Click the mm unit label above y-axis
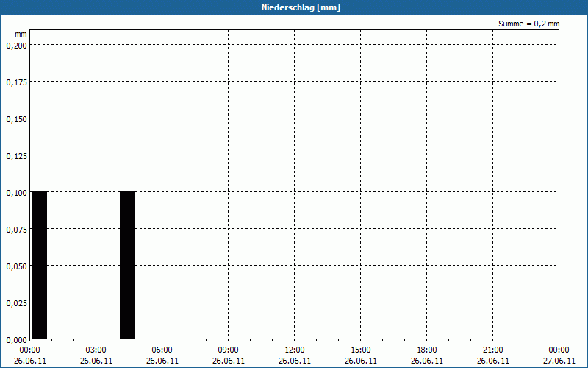Viewport: 588px width, 368px height. point(21,34)
